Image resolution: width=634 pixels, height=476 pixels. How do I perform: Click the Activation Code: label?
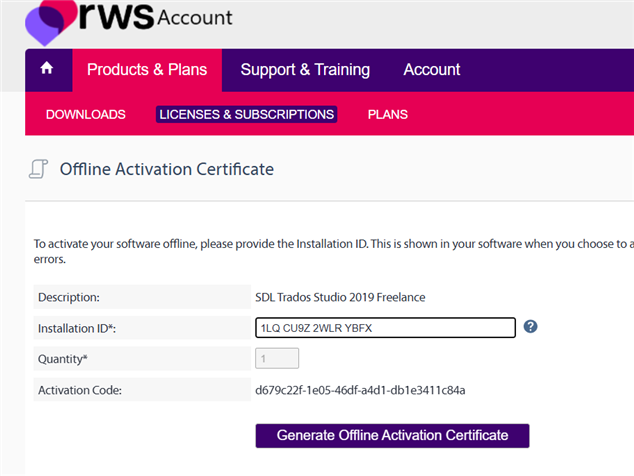[80, 390]
